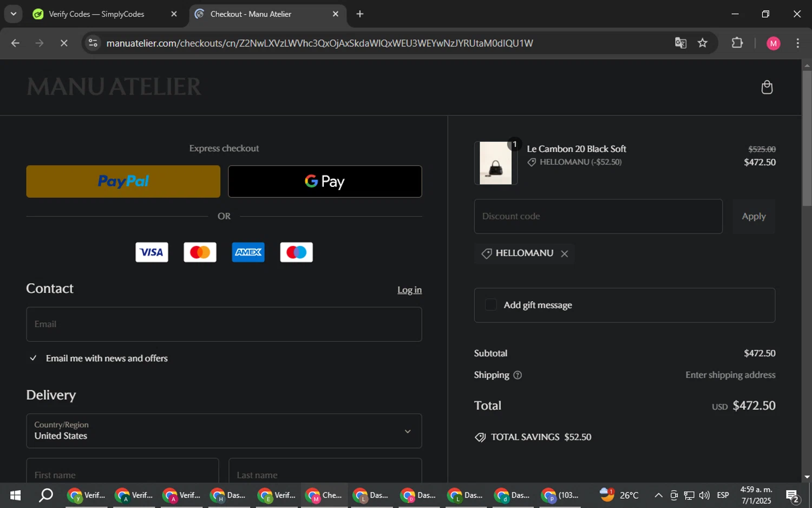
Task: Focus the Last name field
Action: pyautogui.click(x=325, y=470)
